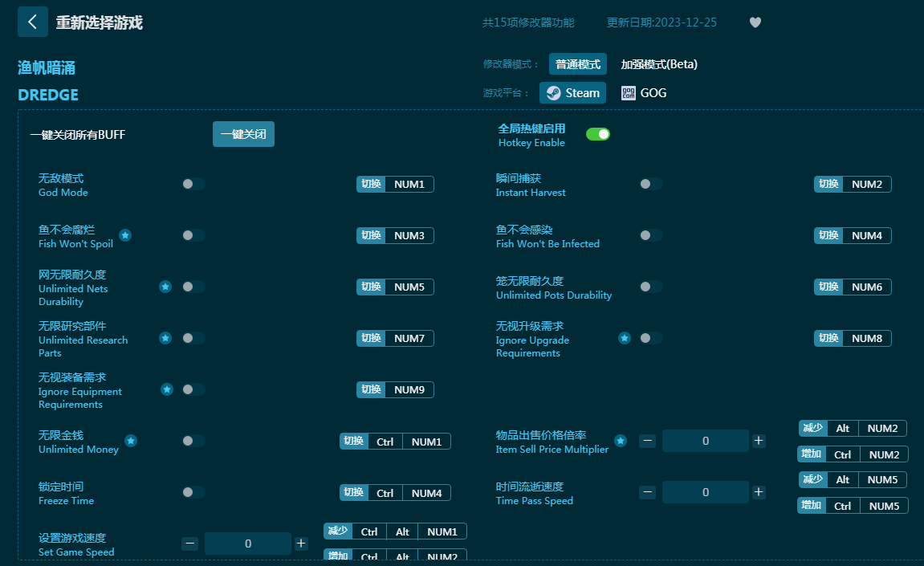Click the heart favorite icon
Screen dimensions: 924x566
(x=755, y=22)
